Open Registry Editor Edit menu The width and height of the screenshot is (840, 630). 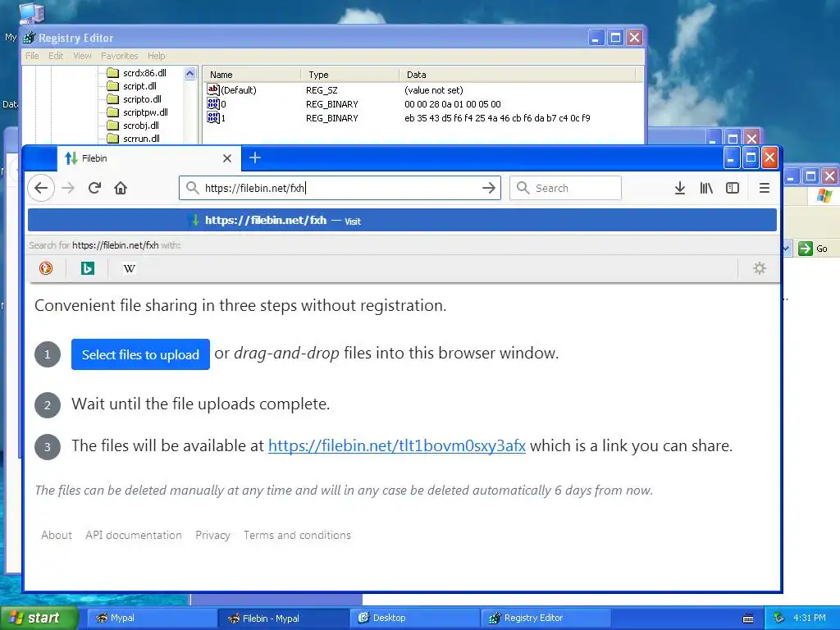56,56
